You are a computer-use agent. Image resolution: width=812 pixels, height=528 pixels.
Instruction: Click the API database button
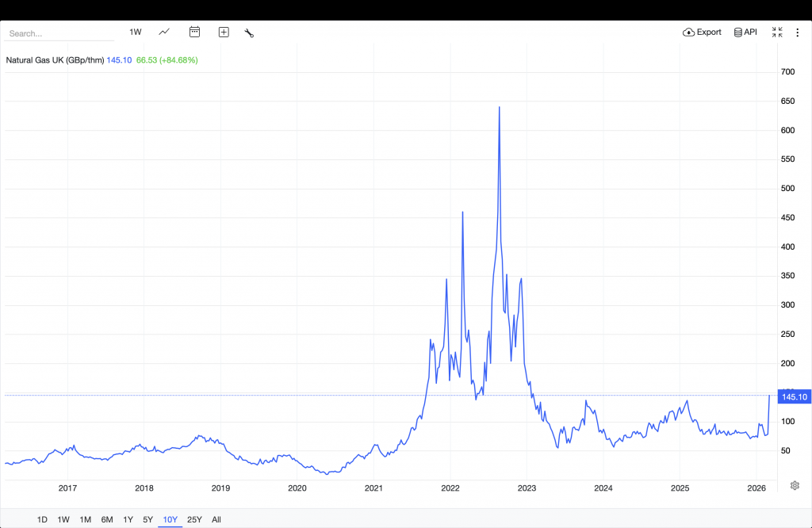pos(745,33)
